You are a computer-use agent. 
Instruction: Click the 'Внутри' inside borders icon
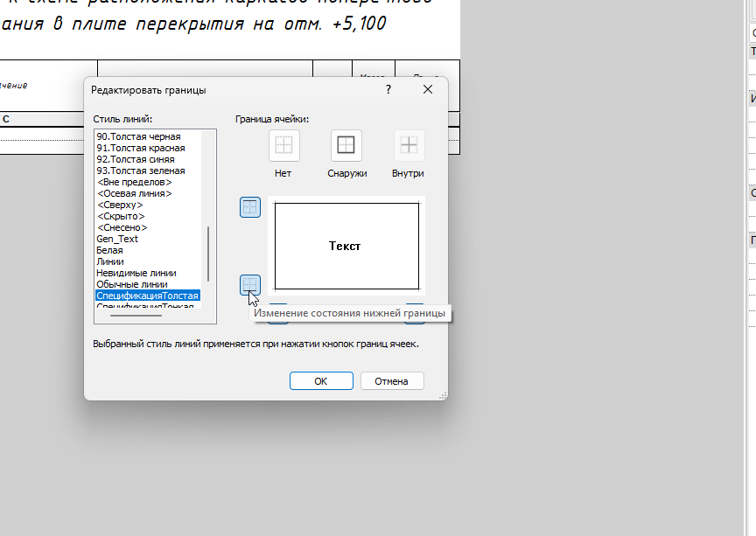coord(409,145)
